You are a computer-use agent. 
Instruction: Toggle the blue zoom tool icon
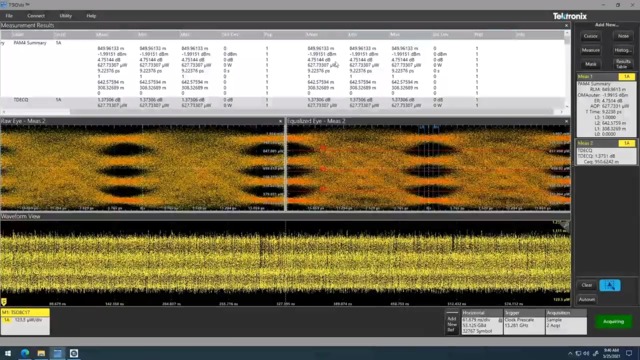coord(610,285)
